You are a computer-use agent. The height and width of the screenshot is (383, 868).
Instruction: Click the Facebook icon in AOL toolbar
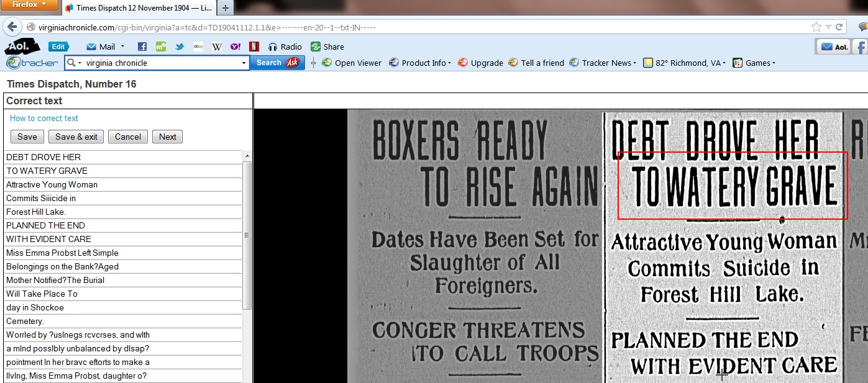pyautogui.click(x=142, y=47)
